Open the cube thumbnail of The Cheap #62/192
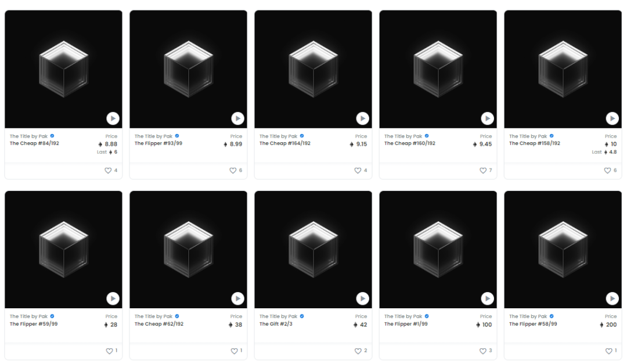 tap(188, 249)
